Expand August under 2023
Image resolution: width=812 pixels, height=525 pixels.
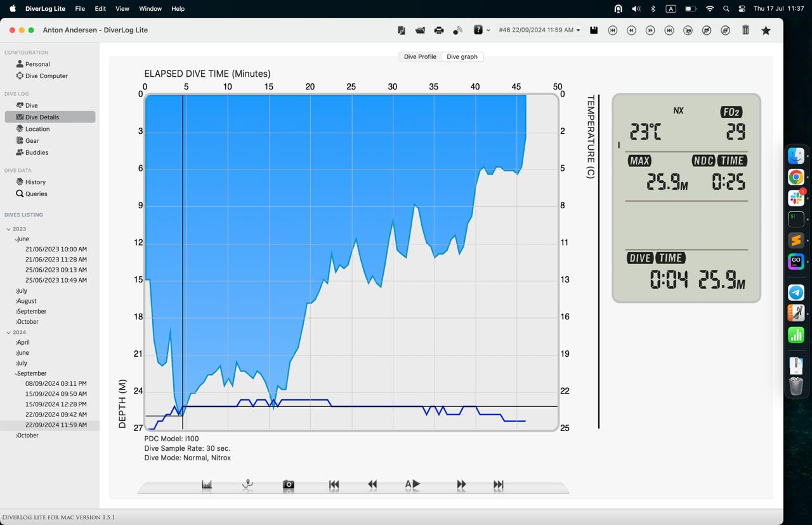[16, 301]
